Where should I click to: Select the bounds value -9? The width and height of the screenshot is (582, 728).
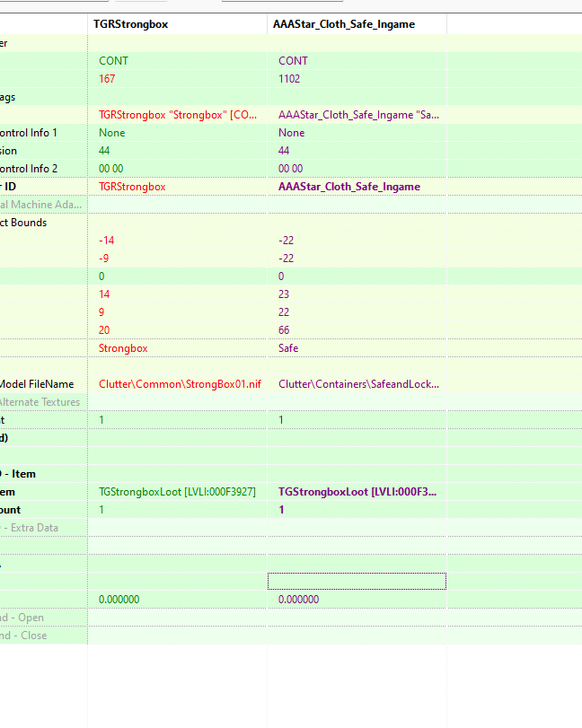click(103, 259)
